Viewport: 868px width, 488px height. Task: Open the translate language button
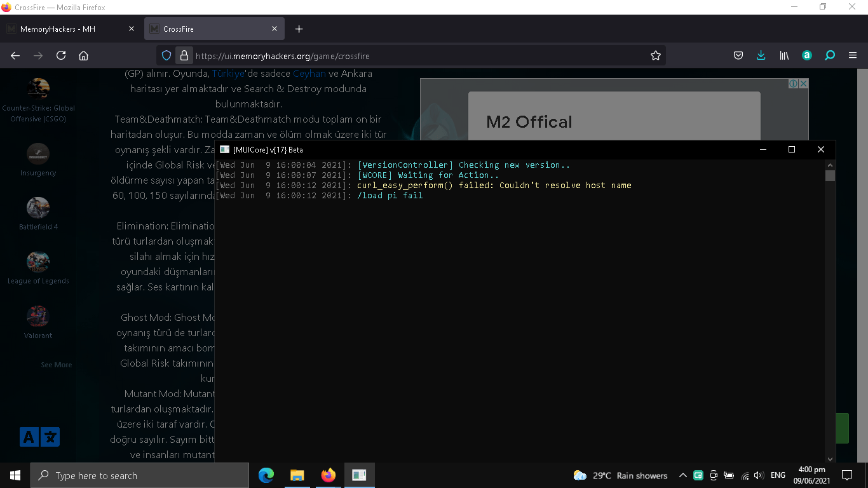coord(39,437)
